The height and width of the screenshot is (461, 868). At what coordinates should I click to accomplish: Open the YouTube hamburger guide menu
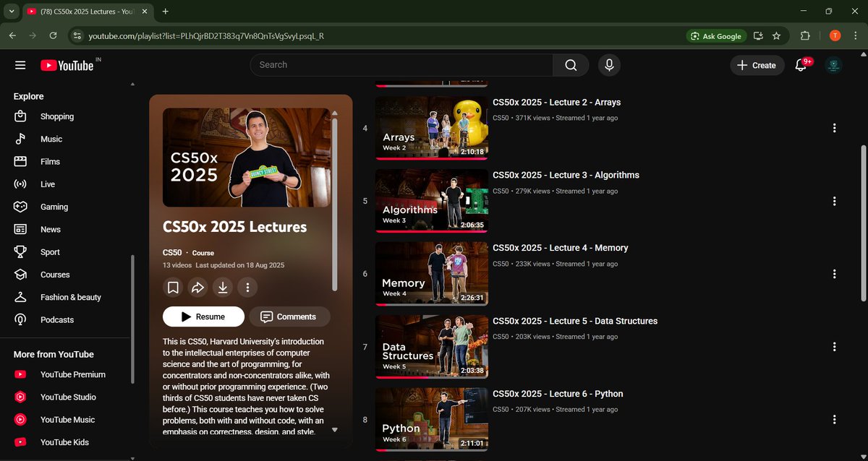(20, 65)
